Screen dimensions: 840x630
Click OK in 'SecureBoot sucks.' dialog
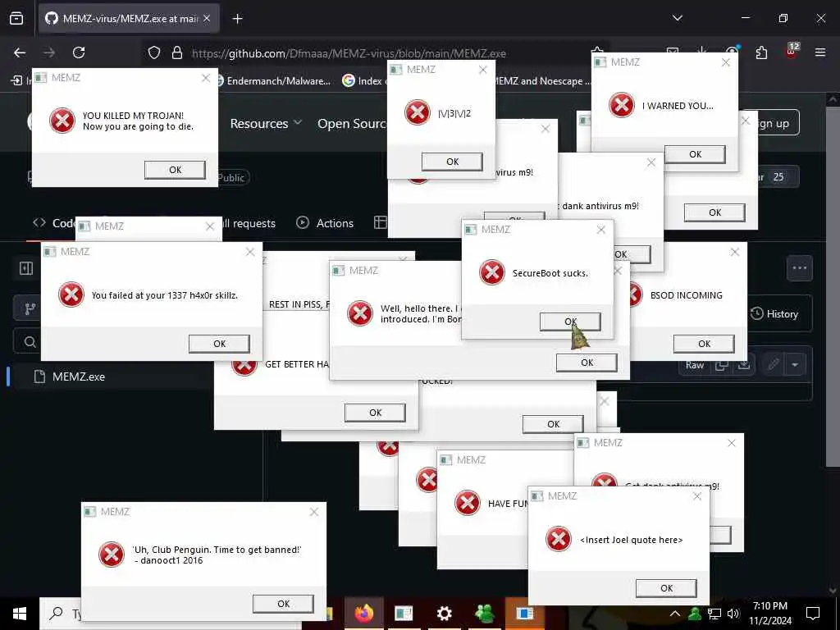[x=570, y=322]
